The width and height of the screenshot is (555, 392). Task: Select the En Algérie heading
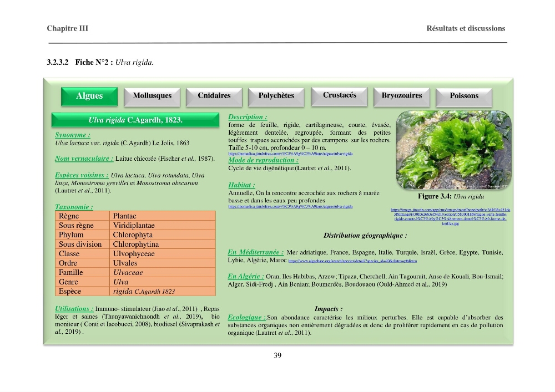(246, 276)
